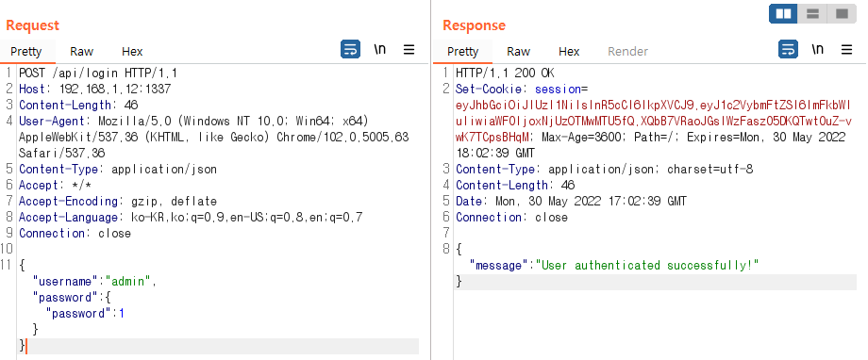Switch to the Request Raw tab

[x=81, y=52]
